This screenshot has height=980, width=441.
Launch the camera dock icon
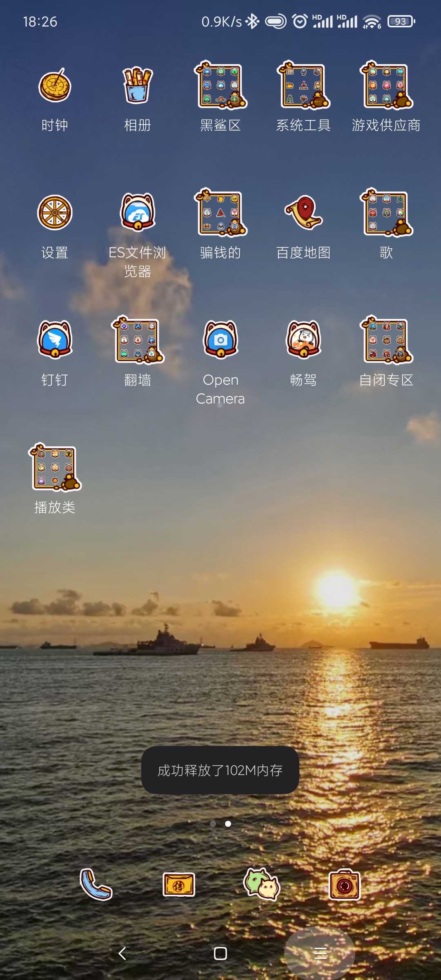(345, 884)
